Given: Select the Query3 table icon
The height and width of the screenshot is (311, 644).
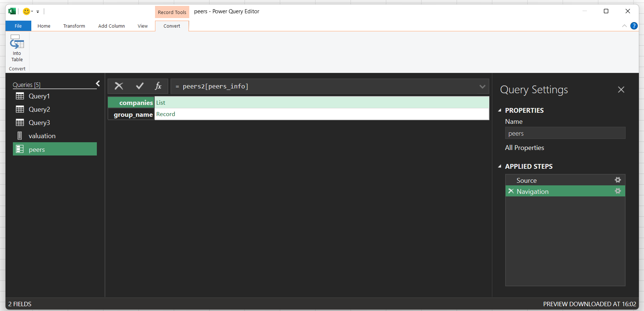Looking at the screenshot, I should 20,123.
